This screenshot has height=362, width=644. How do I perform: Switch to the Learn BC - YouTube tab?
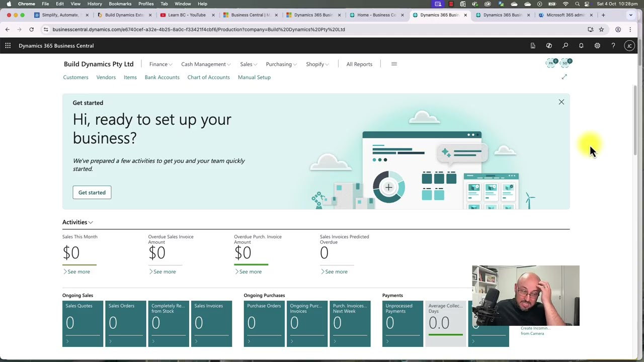[x=187, y=15]
